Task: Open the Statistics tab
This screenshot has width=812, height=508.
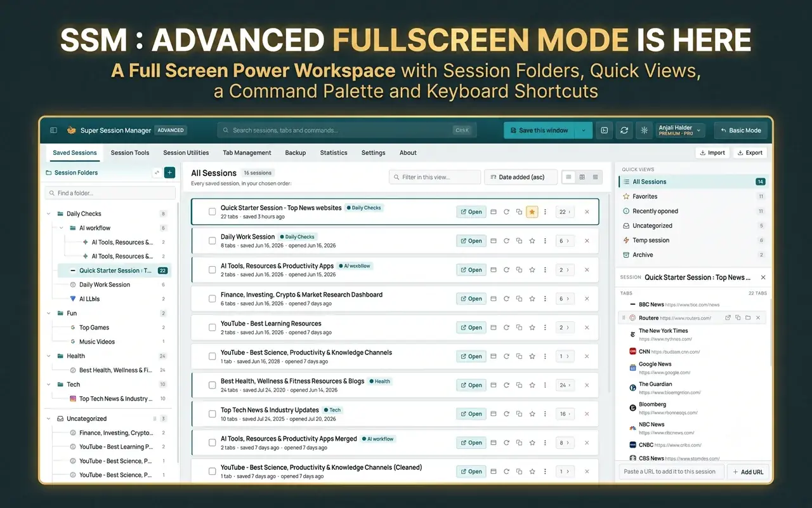Action: [x=334, y=152]
